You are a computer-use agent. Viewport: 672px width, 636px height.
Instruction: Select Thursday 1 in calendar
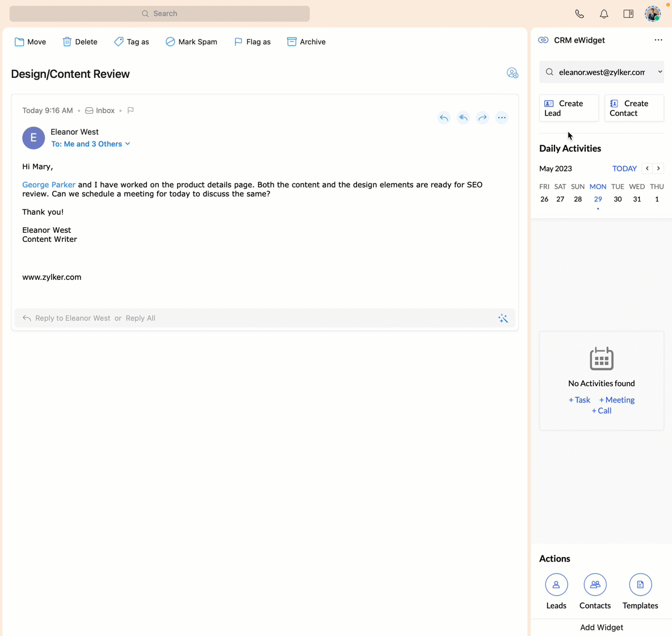657,199
